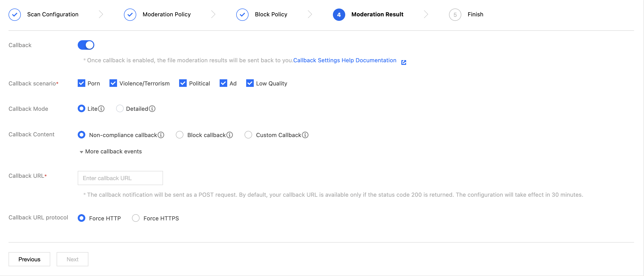Uncheck the Low Quality checkbox

point(250,83)
